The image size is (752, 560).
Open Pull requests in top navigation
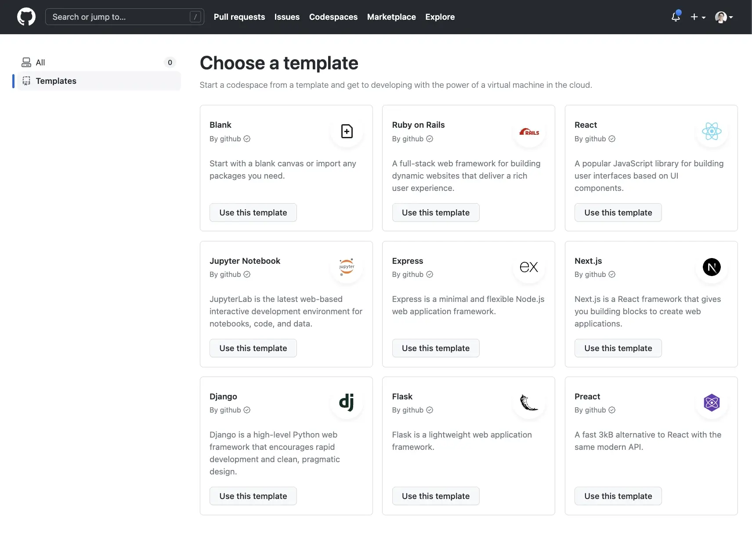pos(239,17)
